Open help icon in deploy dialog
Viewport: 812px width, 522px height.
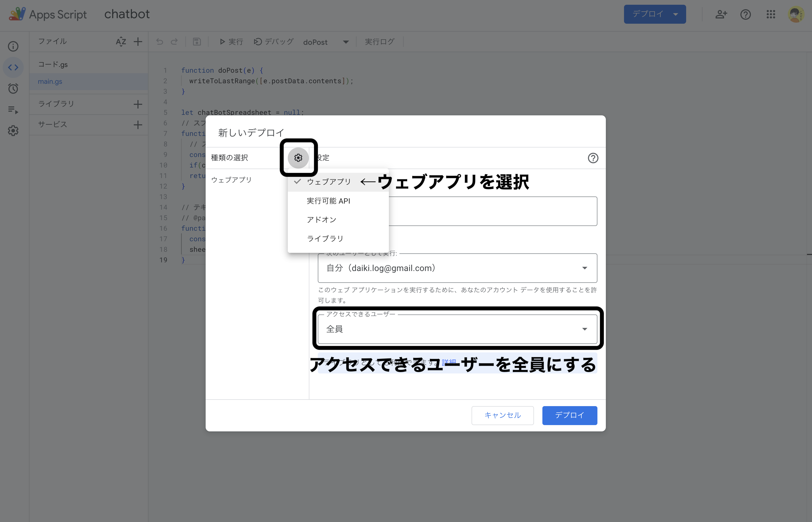(x=593, y=158)
